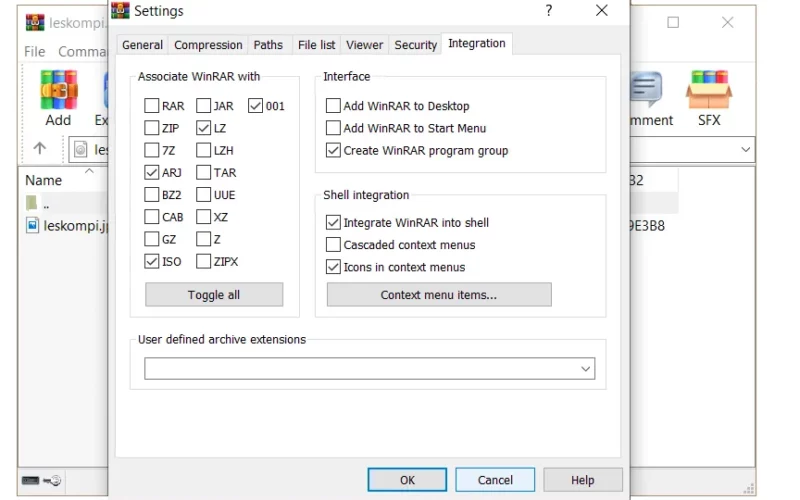
Task: Click the key password icon in status bar
Action: pos(52,481)
